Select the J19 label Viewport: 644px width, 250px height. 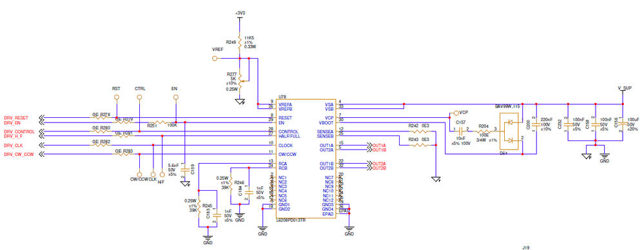[526, 247]
